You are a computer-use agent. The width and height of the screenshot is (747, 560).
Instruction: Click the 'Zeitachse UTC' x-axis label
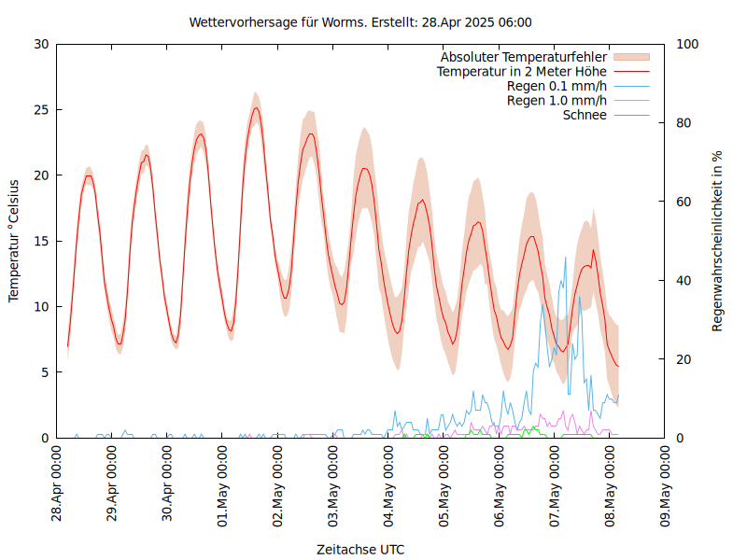(360, 549)
